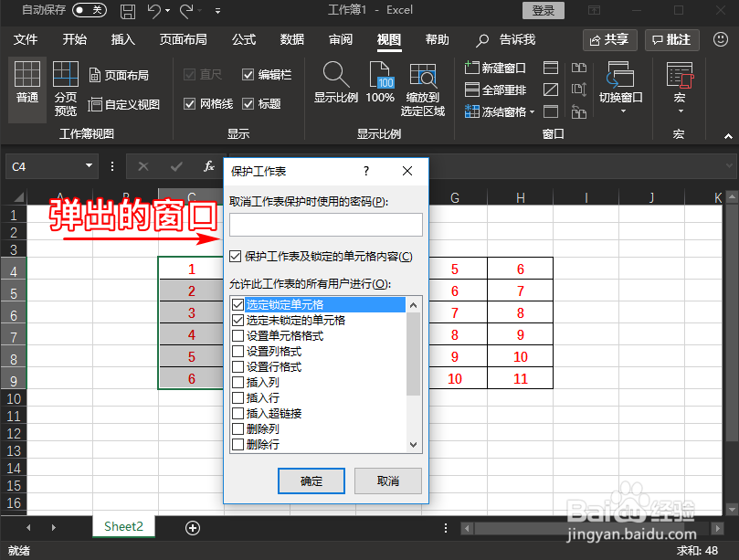Screen dimensions: 739x560
Task: Expand the Name Box dropdown showing C4
Action: (89, 166)
